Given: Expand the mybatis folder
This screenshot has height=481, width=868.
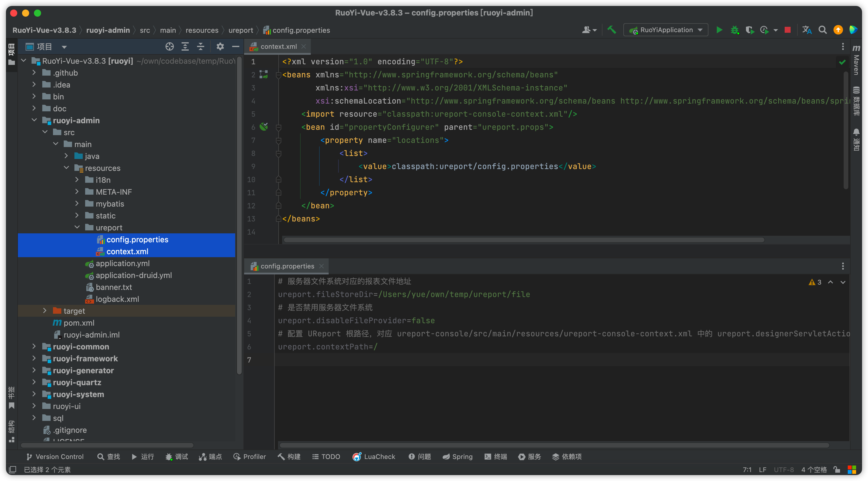Looking at the screenshot, I should (x=77, y=204).
